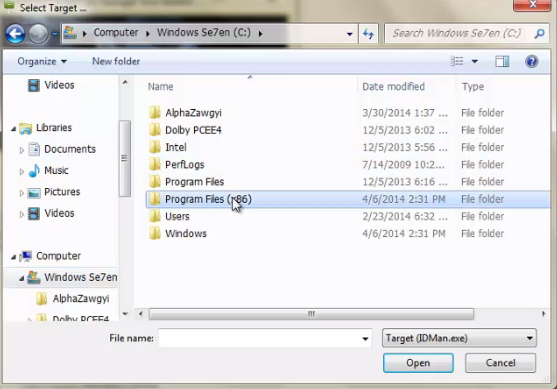Click the Refresh button by the address bar
Viewport: 557px width, 389px height.
pos(368,34)
